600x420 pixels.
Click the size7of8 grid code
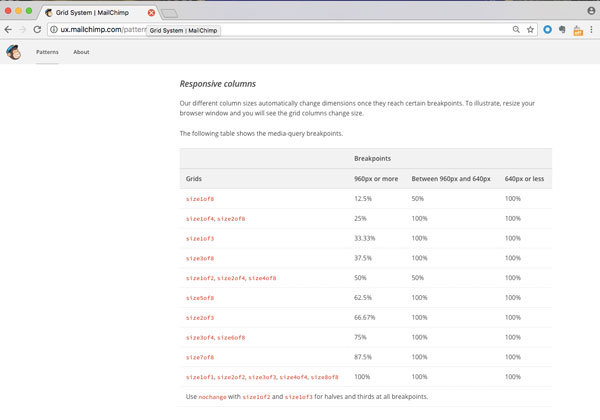point(200,358)
